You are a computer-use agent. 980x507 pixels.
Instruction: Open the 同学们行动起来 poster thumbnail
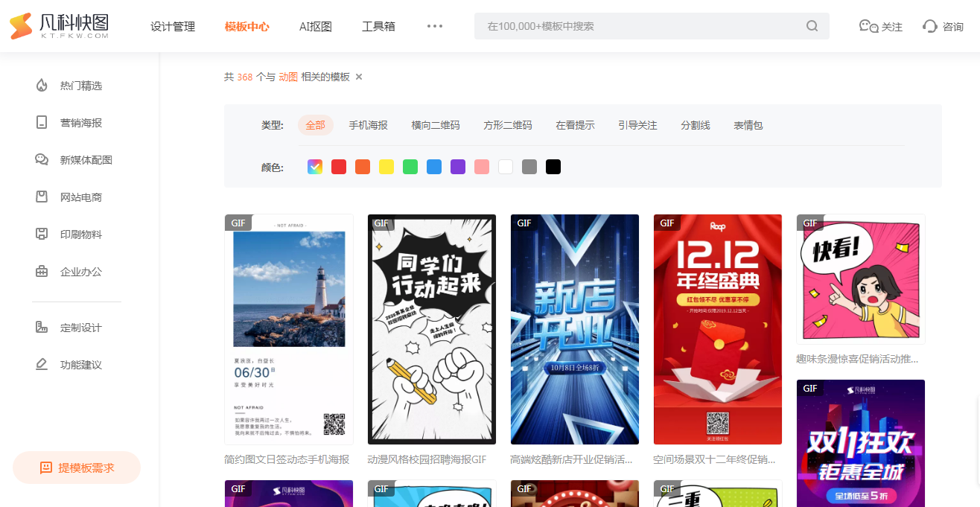tap(432, 329)
